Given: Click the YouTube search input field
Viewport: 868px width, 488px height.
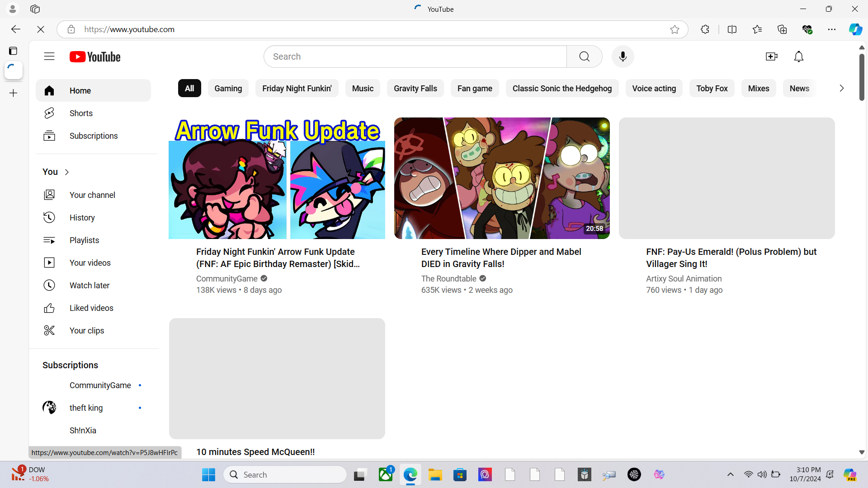Looking at the screenshot, I should 415,56.
